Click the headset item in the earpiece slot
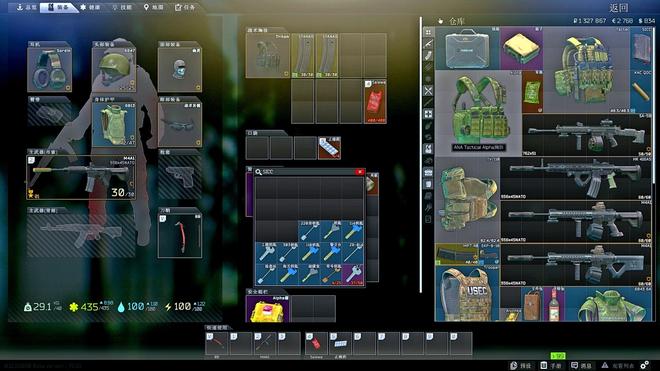This screenshot has width=660, height=371. [x=50, y=69]
